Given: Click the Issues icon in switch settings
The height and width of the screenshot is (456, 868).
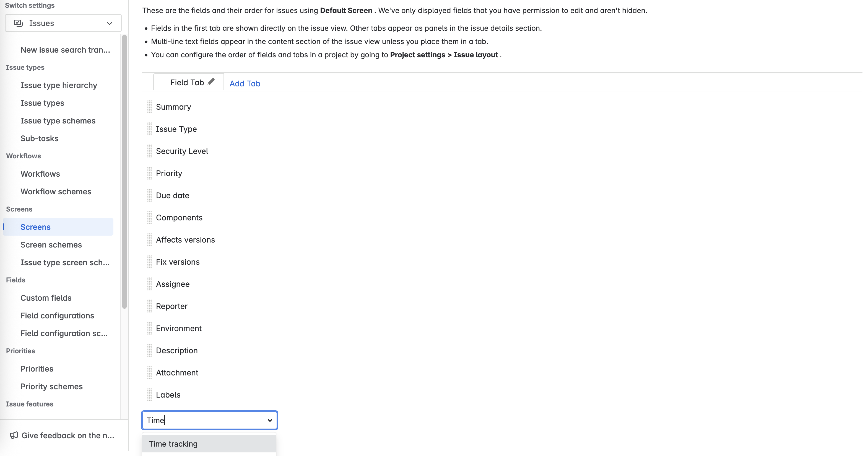Looking at the screenshot, I should (18, 23).
